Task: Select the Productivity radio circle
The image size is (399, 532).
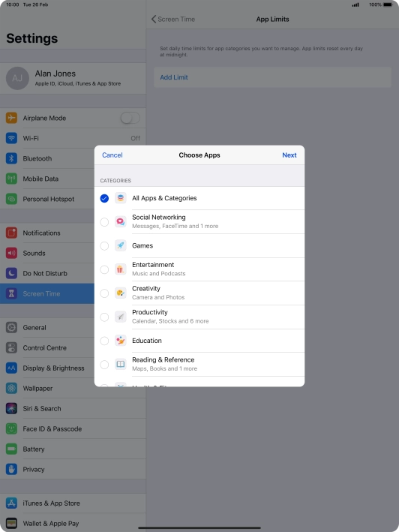Action: [104, 317]
